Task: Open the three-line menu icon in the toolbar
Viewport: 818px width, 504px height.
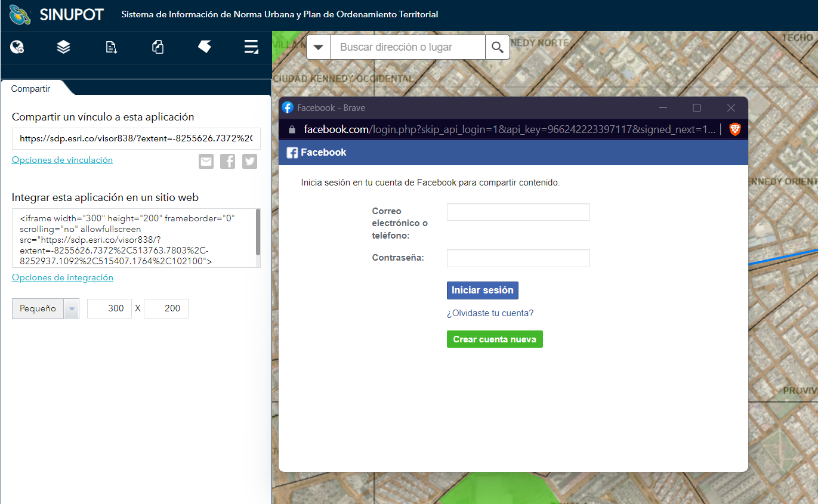Action: pyautogui.click(x=251, y=47)
